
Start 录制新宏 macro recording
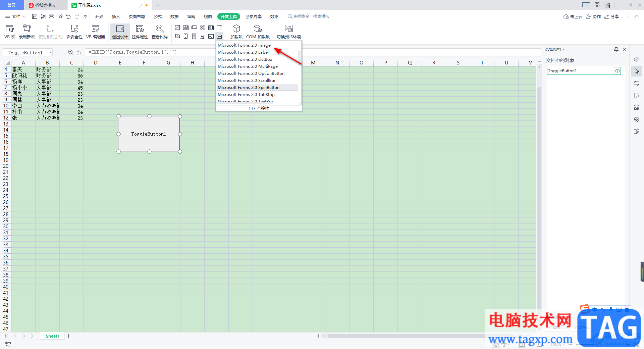(27, 32)
